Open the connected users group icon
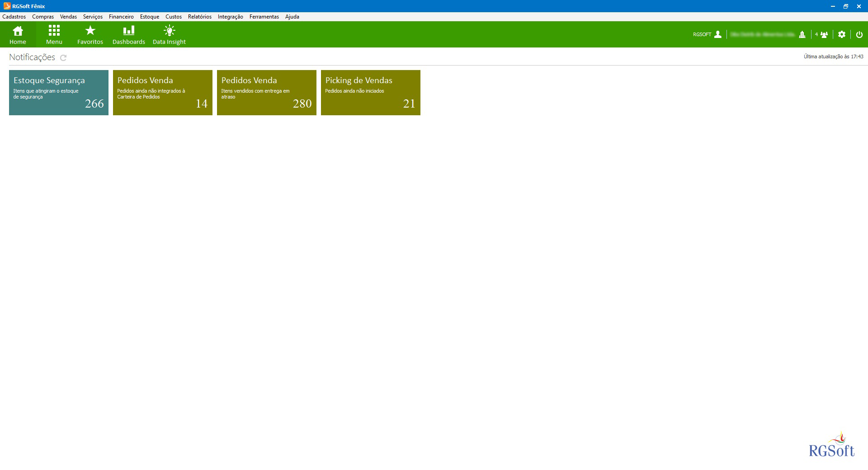The width and height of the screenshot is (868, 470). (824, 34)
